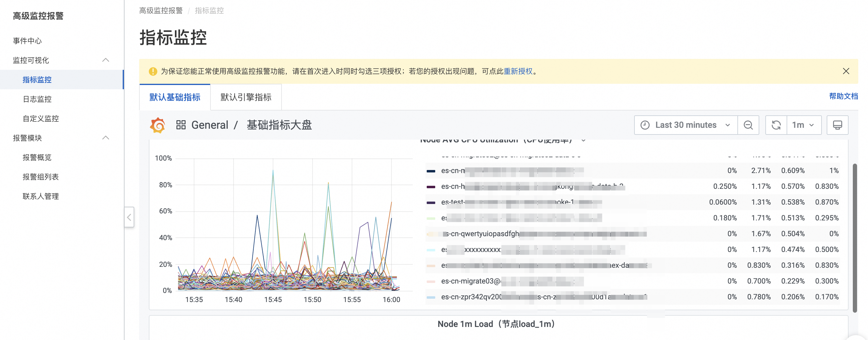868x340 pixels.
Task: Click the cycle view mode monitor icon
Action: [x=837, y=125]
